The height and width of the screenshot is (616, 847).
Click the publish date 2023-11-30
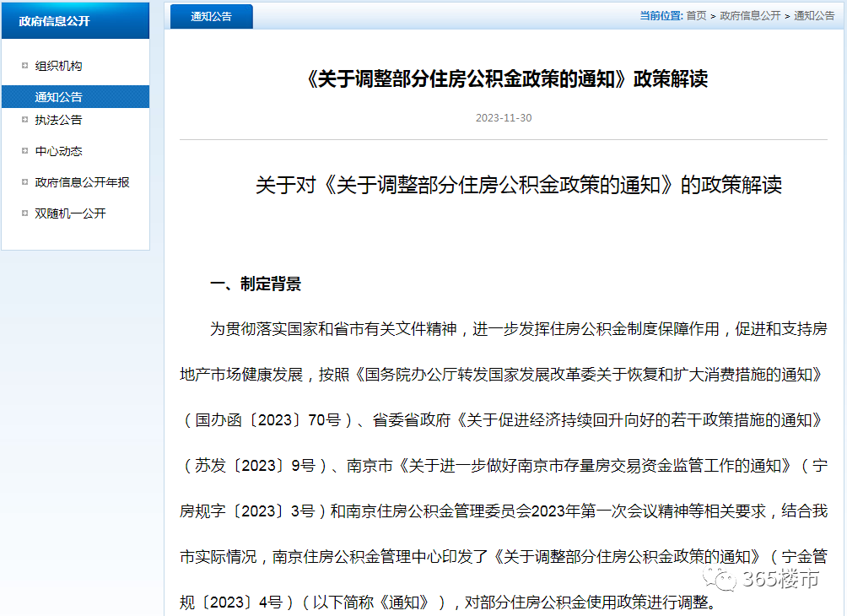coord(504,118)
